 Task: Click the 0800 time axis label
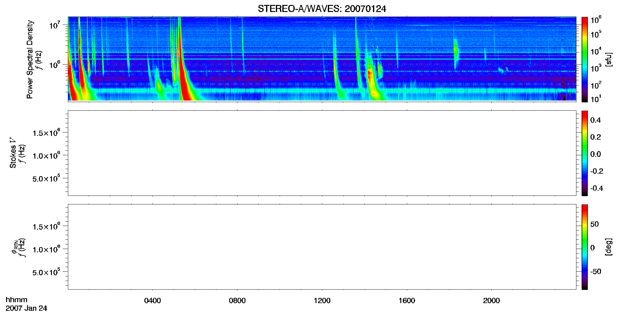pos(237,301)
